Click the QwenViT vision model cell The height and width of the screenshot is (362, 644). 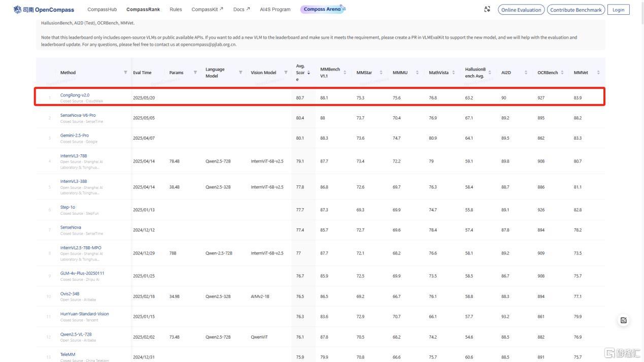click(259, 337)
